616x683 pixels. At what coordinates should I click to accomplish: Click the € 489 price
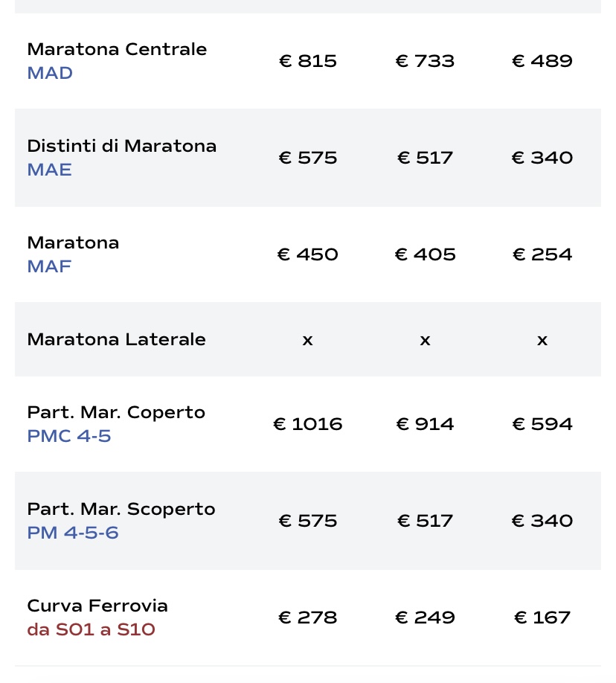coord(542,61)
